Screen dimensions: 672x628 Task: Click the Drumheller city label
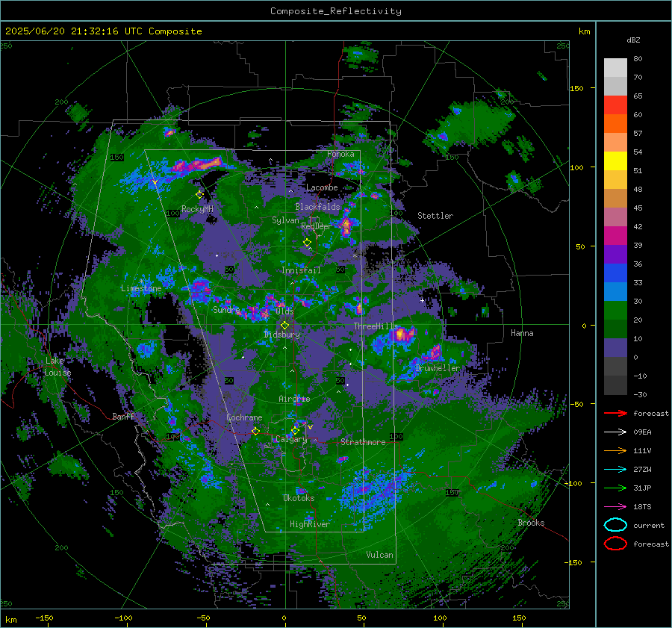coord(438,368)
